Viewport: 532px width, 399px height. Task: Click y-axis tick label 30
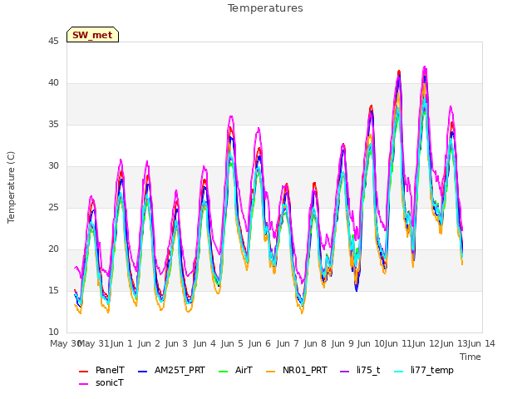[x=53, y=166]
